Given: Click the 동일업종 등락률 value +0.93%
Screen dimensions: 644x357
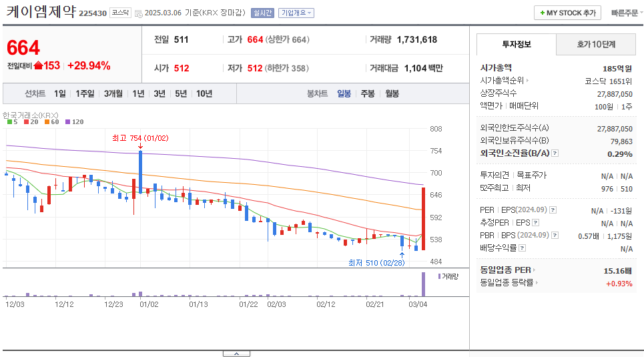Looking at the screenshot, I should [x=619, y=284].
